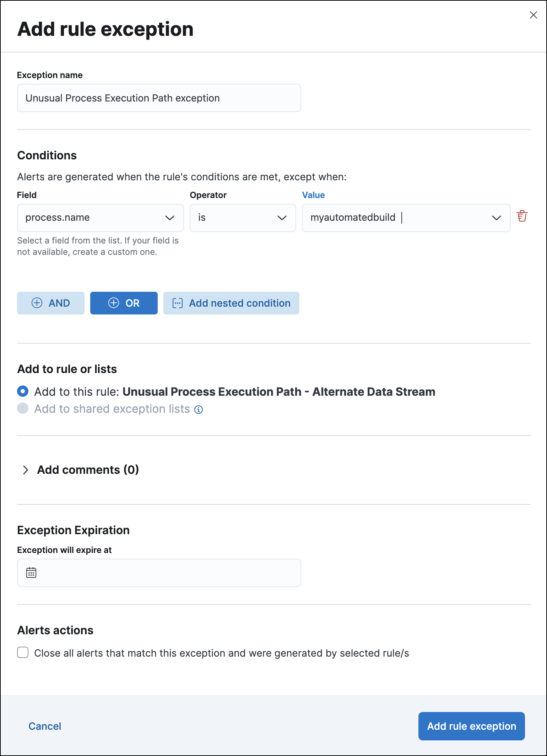Image resolution: width=547 pixels, height=756 pixels.
Task: Click the myautomatedbuild value field
Action: pos(391,218)
